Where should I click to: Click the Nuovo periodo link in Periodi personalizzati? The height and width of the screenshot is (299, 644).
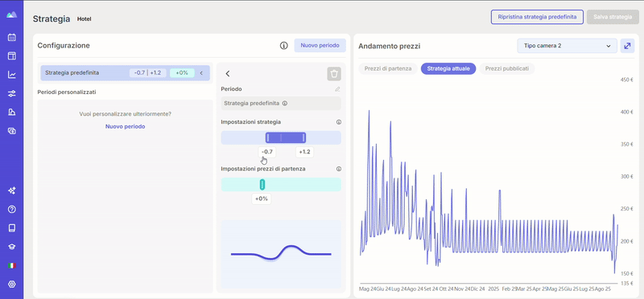point(125,127)
